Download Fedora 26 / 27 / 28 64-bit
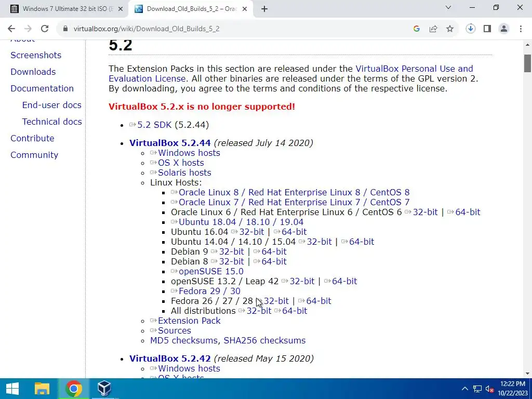The width and height of the screenshot is (532, 399). point(318,301)
